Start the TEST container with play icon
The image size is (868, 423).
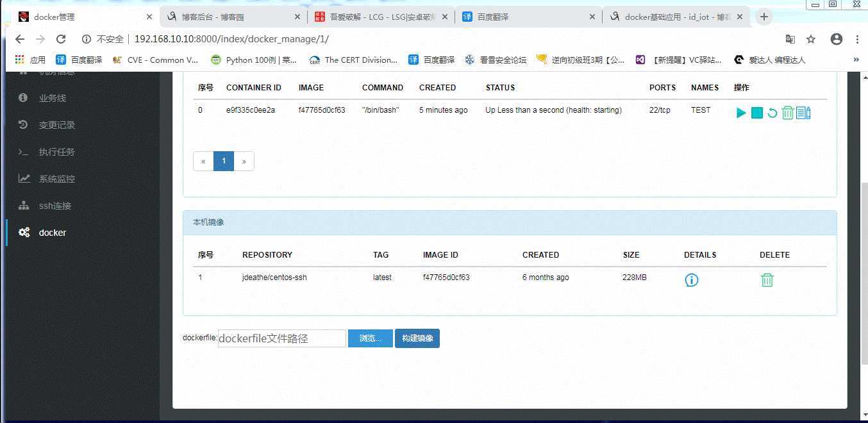pyautogui.click(x=741, y=113)
